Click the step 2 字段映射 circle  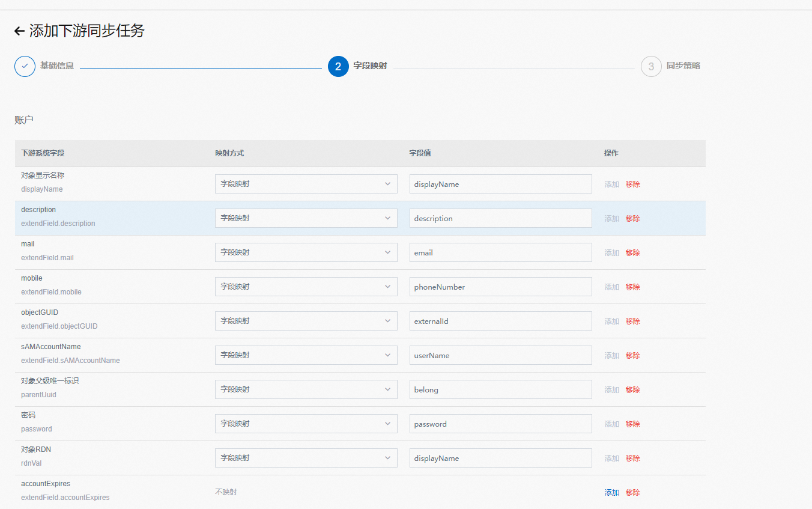tap(338, 67)
